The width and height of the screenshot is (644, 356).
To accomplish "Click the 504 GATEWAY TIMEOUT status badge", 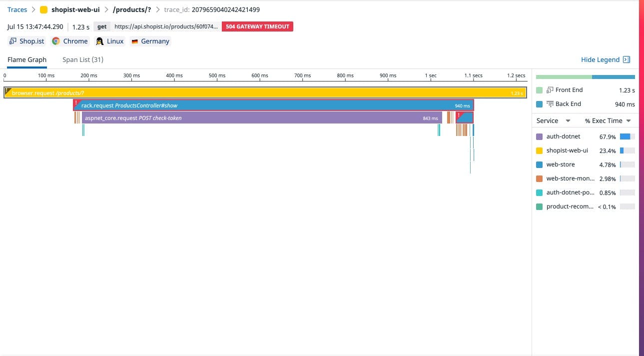I will click(x=257, y=26).
